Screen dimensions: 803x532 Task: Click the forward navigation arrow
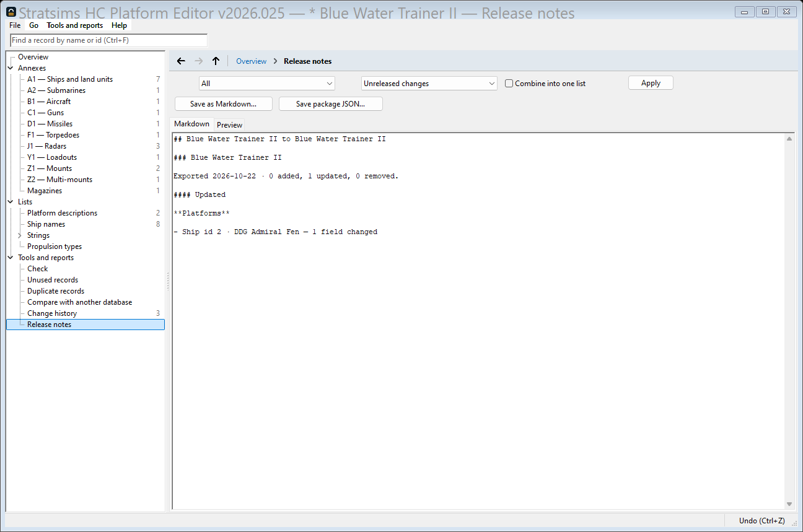[x=198, y=61]
